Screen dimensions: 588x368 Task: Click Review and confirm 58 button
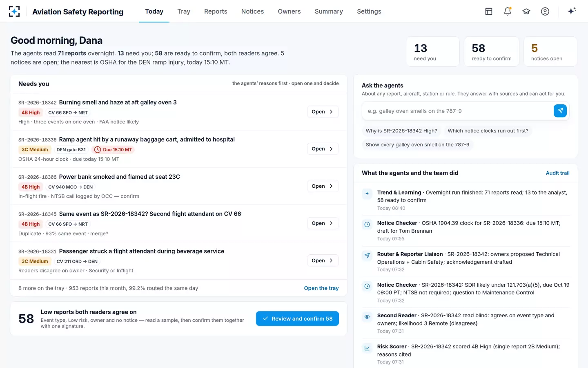[297, 319]
